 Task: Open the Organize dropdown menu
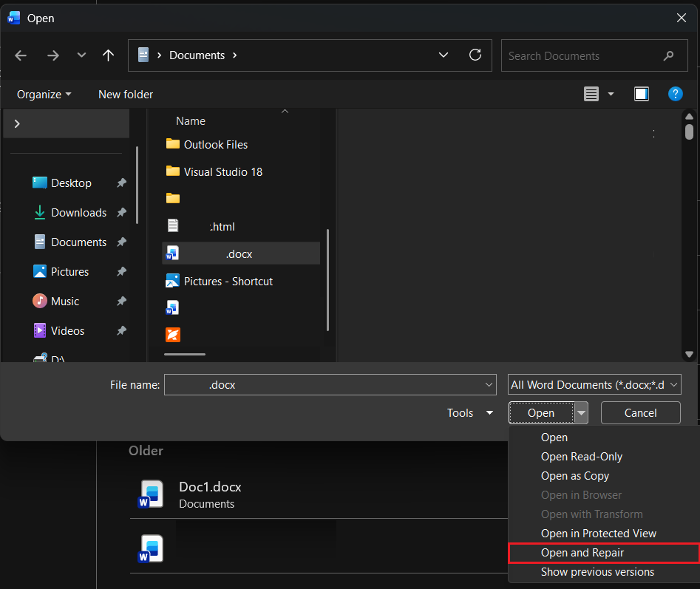tap(44, 95)
